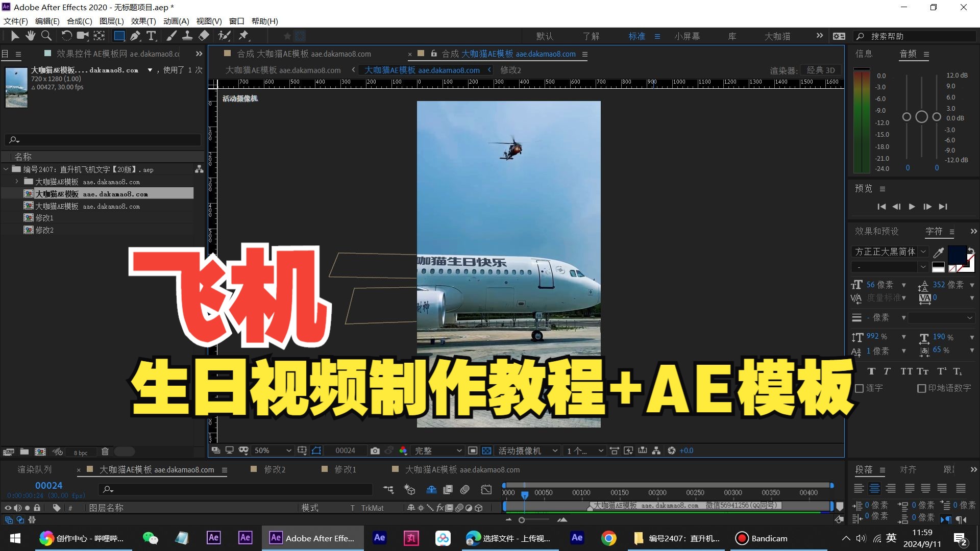The height and width of the screenshot is (551, 980).
Task: Click the 修改2 breadcrumb in viewer
Action: (x=510, y=70)
